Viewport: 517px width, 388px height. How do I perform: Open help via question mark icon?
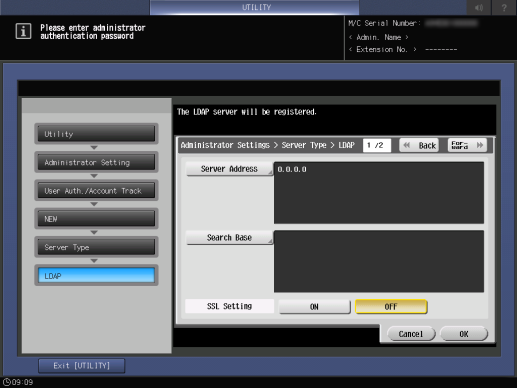click(504, 7)
